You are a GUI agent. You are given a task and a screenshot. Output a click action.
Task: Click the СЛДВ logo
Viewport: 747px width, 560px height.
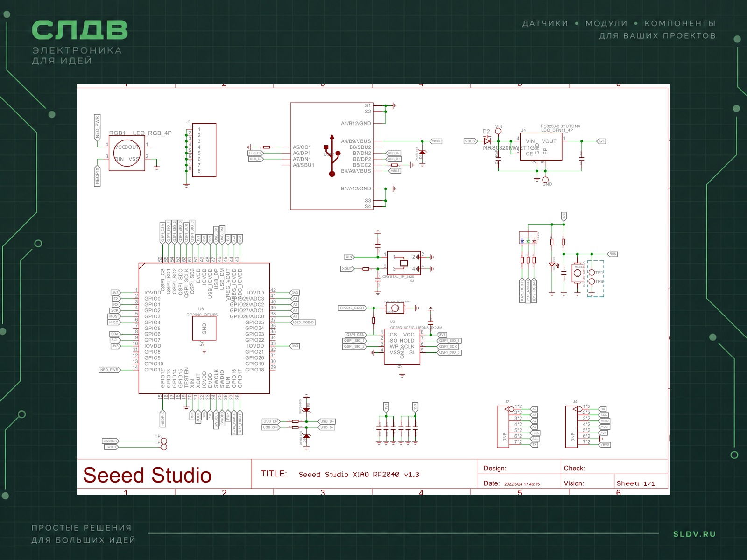tap(79, 30)
